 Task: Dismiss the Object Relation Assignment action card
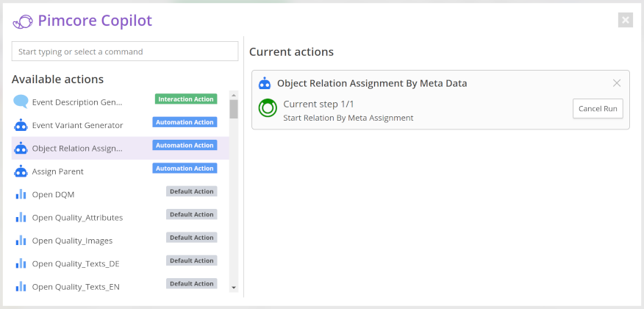[x=617, y=83]
